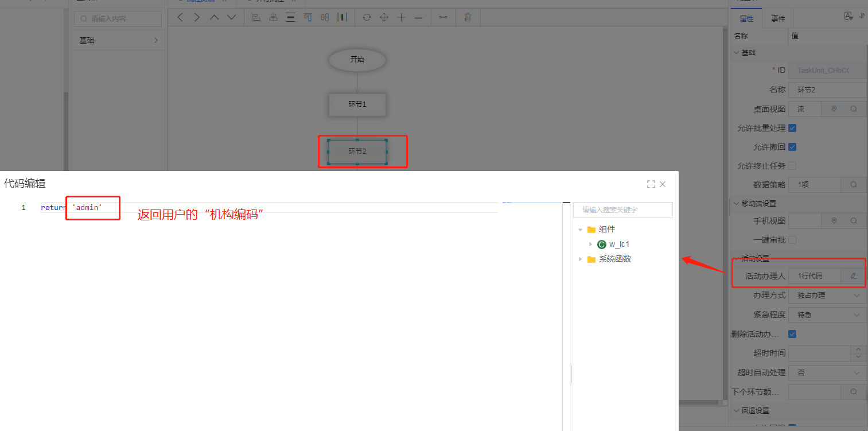The height and width of the screenshot is (431, 868).
Task: Switch to the 事件 tab
Action: pos(778,18)
